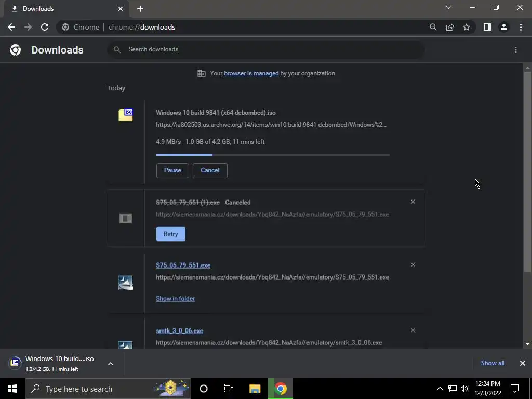This screenshot has height=399, width=532.
Task: Click file icon of canceled S75_05_79_551 (1).exe
Action: click(126, 218)
